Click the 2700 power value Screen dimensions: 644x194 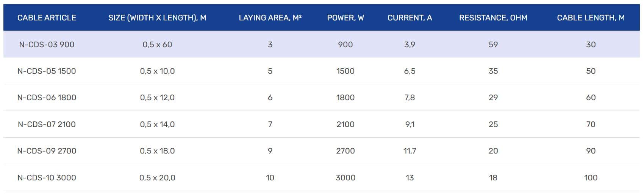345,151
